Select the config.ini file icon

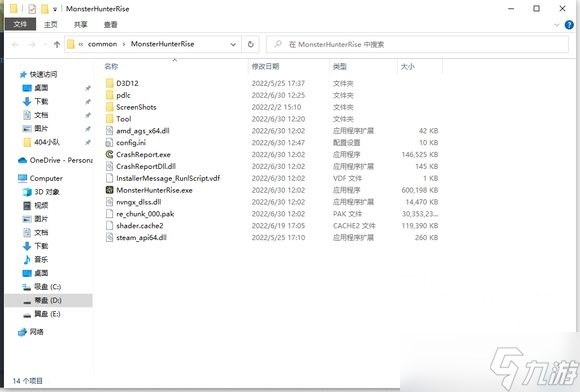(109, 142)
